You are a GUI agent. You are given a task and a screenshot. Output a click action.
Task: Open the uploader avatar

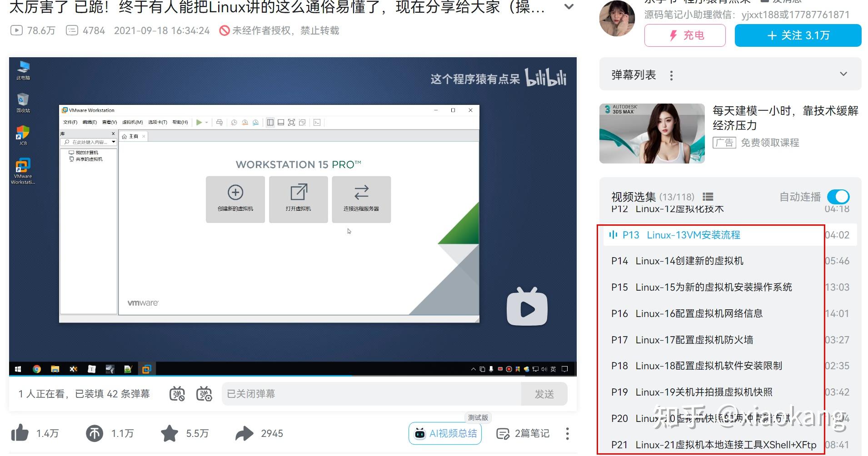coord(617,18)
